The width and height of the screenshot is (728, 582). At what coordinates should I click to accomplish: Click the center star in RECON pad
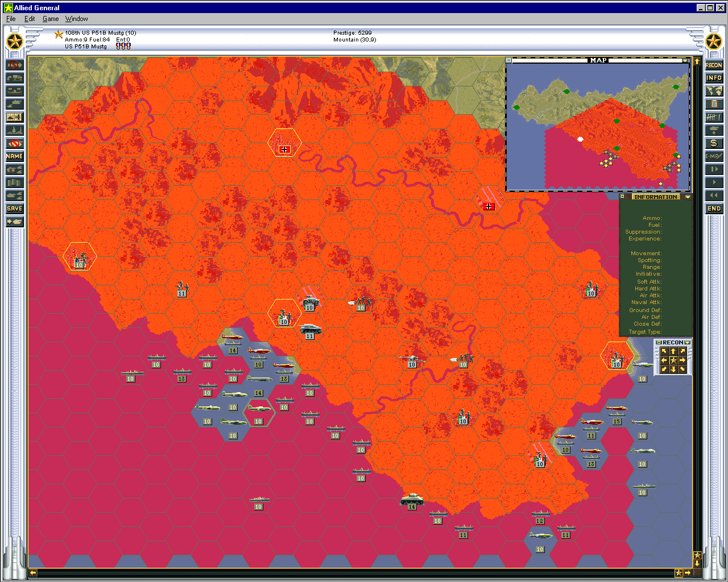coord(673,360)
